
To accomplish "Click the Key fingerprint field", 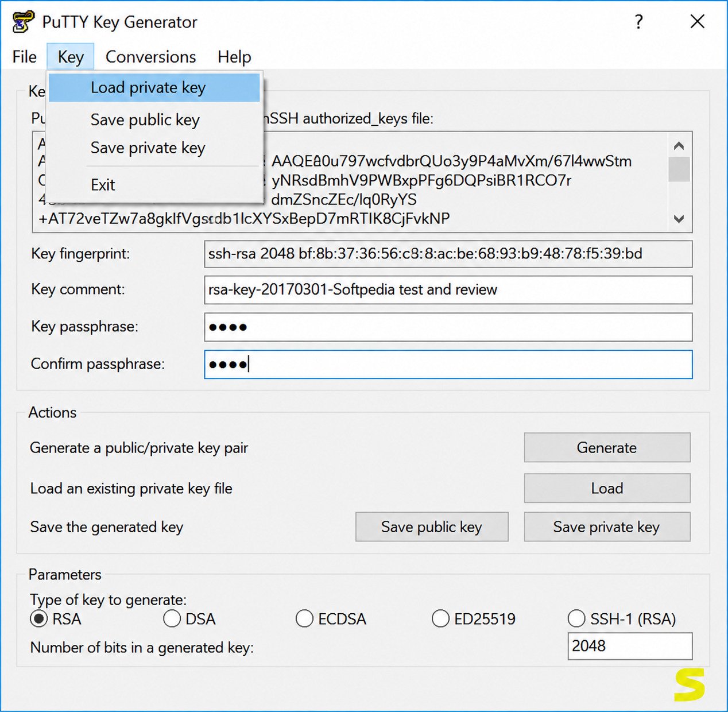I will [448, 254].
